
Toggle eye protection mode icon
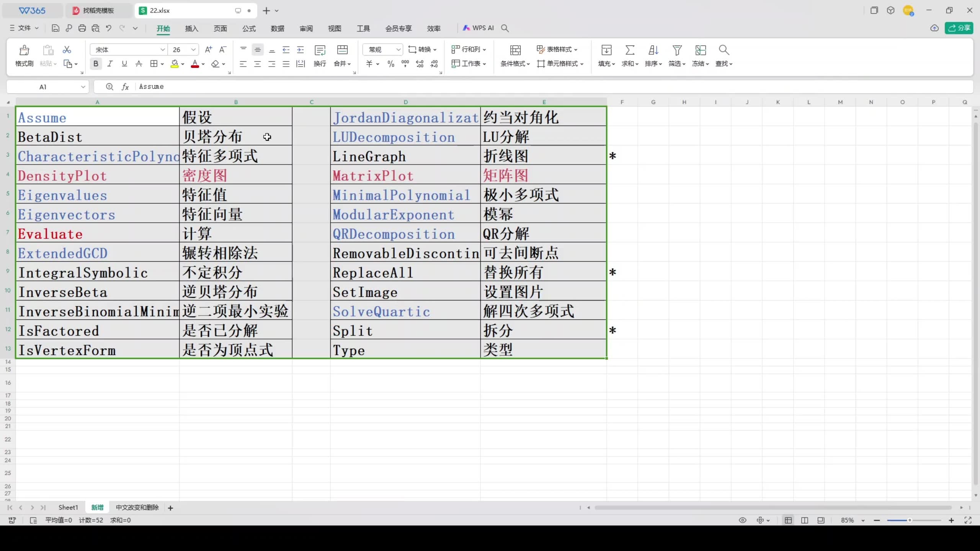pyautogui.click(x=742, y=520)
